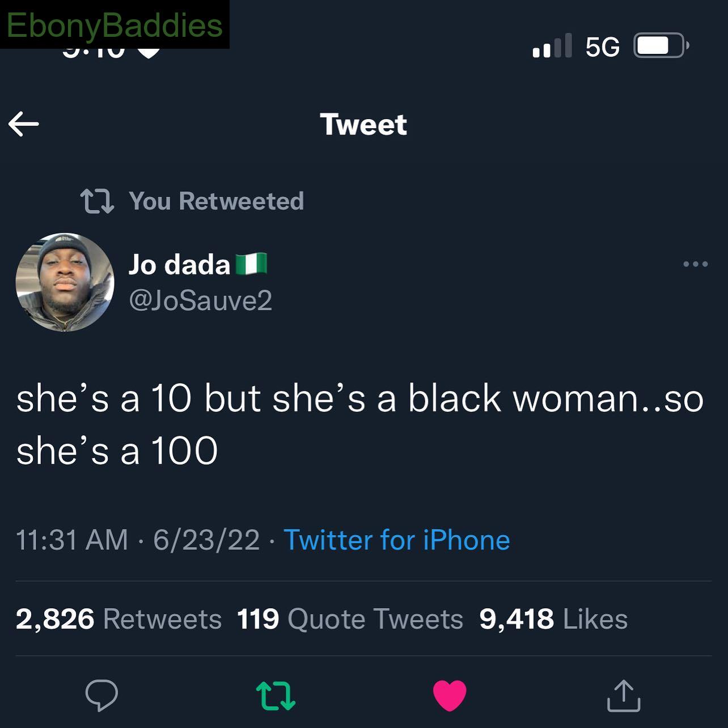Open the reply comment bubble icon
The height and width of the screenshot is (728, 728).
coord(101,695)
